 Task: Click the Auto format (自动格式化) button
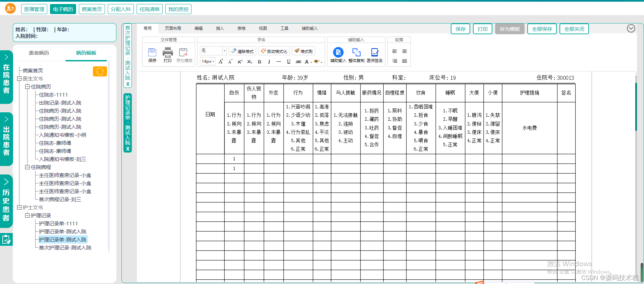pos(274,51)
